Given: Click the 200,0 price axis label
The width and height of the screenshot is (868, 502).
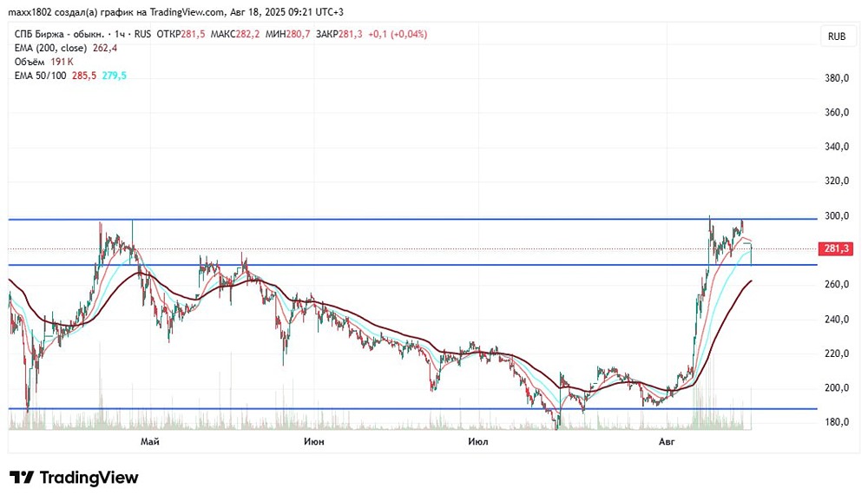Looking at the screenshot, I should 837,388.
